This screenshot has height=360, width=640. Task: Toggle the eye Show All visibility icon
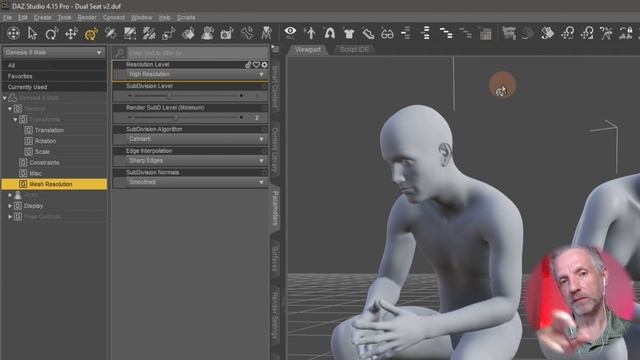pos(290,32)
